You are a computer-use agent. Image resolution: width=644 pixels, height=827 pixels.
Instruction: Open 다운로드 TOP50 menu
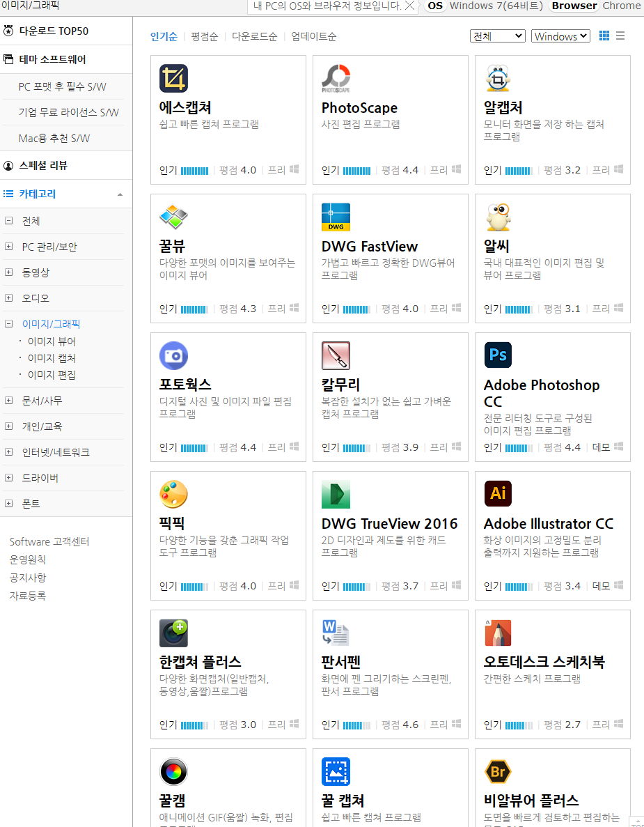point(54,31)
